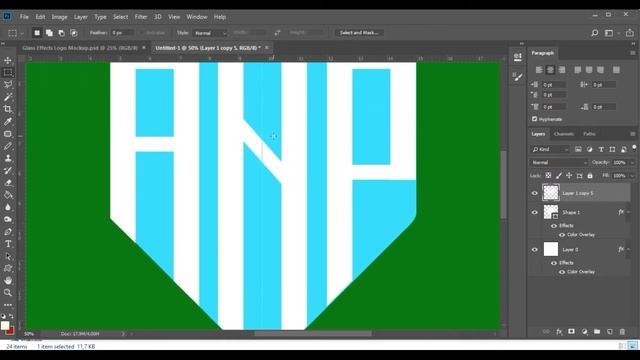Toggle lock transparent pixels
The height and width of the screenshot is (360, 640).
[x=548, y=176]
